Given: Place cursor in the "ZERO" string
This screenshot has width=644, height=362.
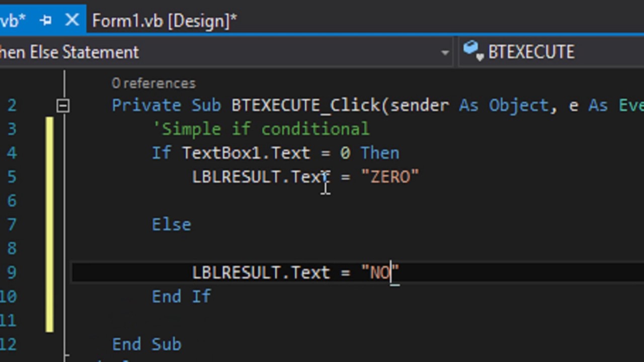Looking at the screenshot, I should (390, 177).
